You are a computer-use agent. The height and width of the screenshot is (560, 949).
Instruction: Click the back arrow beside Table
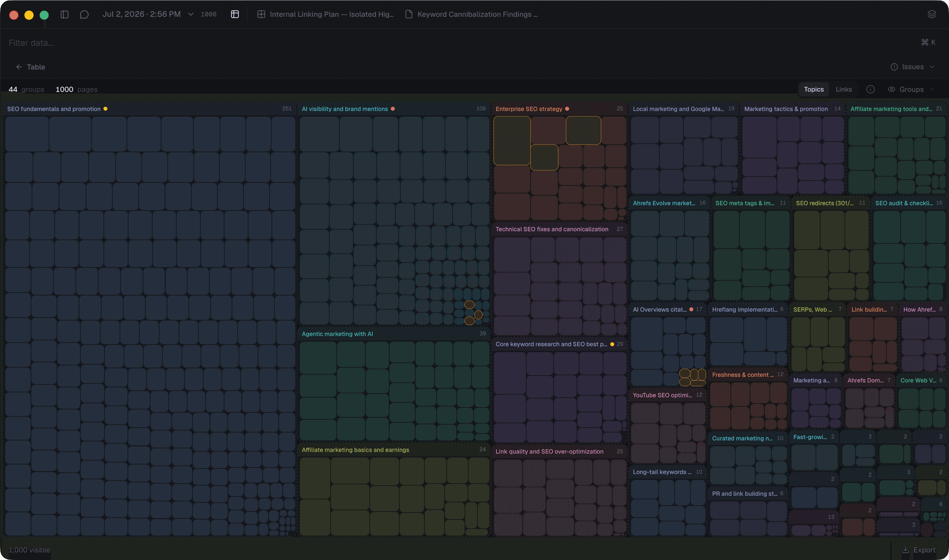click(19, 67)
